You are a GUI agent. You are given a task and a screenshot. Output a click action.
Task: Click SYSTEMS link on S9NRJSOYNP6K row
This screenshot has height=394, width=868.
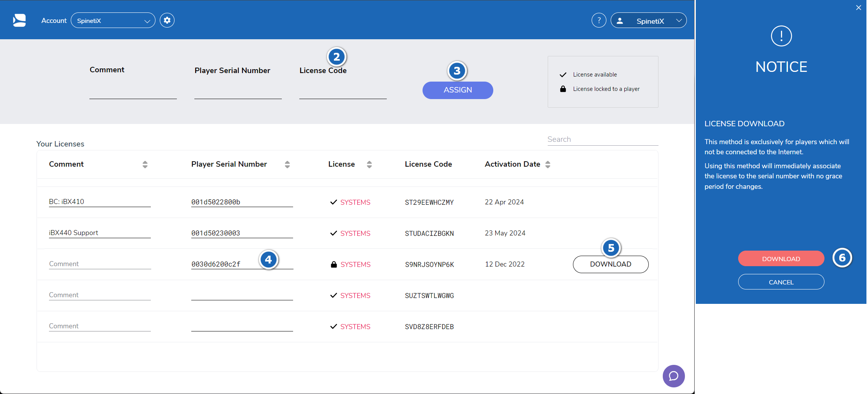[356, 265]
